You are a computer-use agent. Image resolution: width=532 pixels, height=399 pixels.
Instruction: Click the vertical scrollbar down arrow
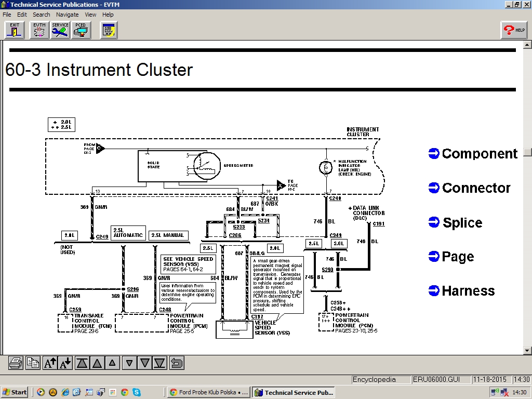click(x=527, y=351)
